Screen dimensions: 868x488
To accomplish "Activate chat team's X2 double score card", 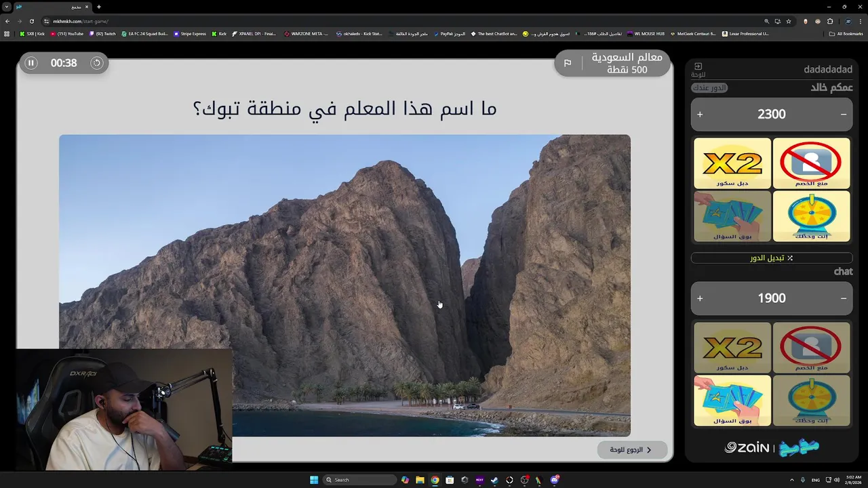I will (732, 348).
